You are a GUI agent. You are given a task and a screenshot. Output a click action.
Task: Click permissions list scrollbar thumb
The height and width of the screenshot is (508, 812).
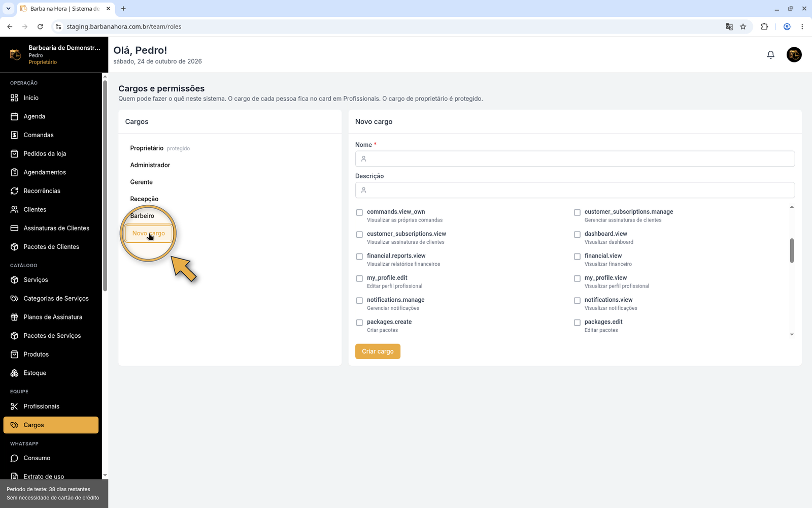click(792, 250)
